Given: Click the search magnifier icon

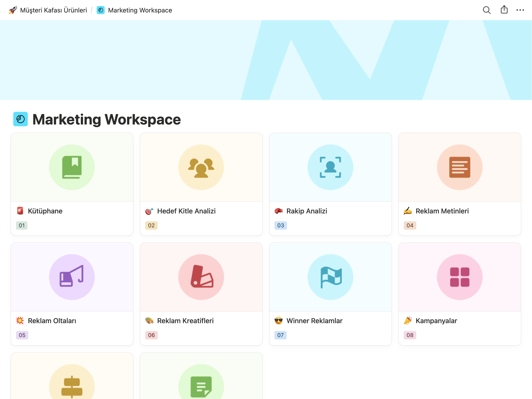Looking at the screenshot, I should 486,10.
